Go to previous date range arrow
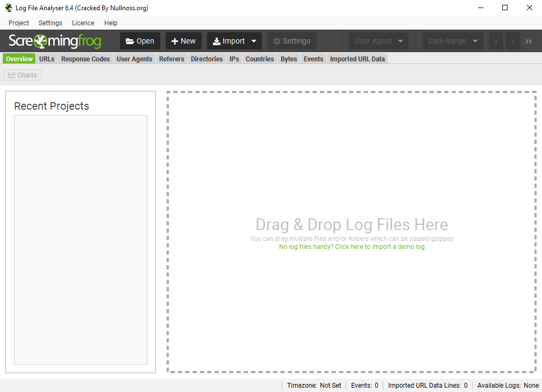 pyautogui.click(x=496, y=41)
